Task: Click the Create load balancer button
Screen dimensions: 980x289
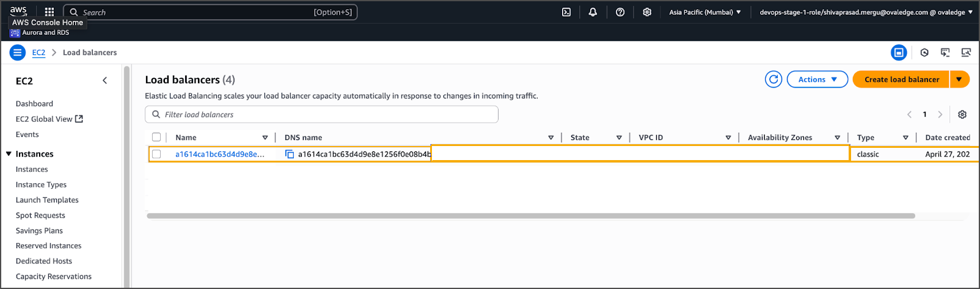Action: tap(901, 79)
